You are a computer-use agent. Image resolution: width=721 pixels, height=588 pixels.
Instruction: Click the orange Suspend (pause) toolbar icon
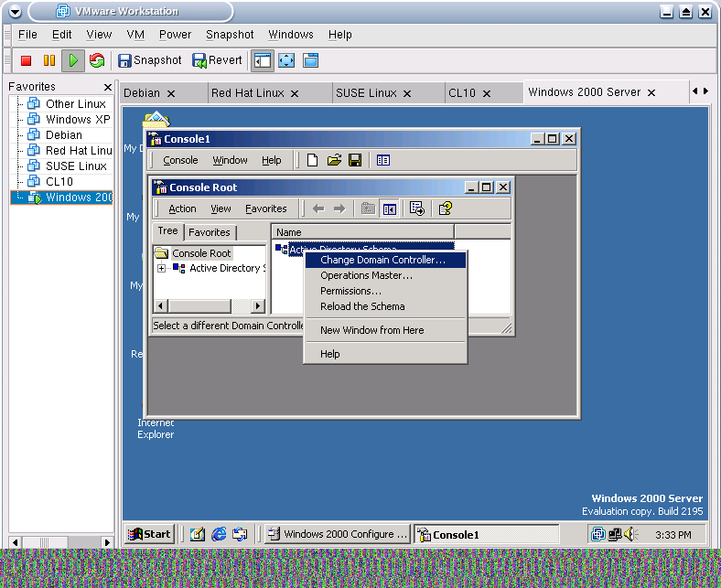point(49,60)
